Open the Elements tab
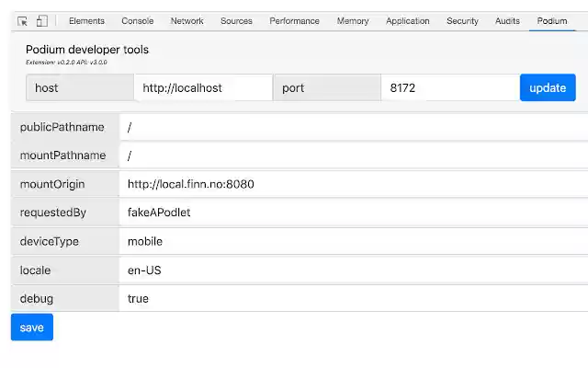 coord(86,21)
